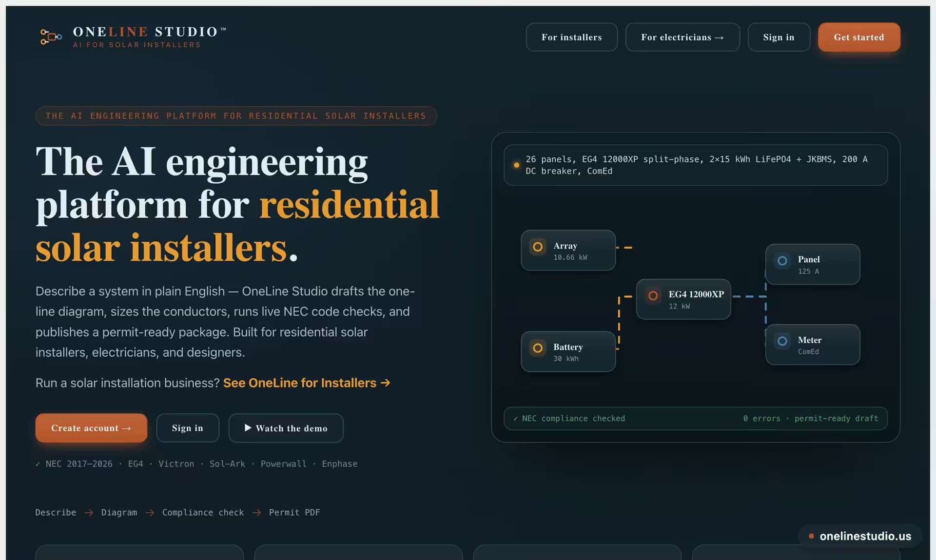This screenshot has height=560, width=936.
Task: Click the 0 errors permit-ready draft status
Action: pos(811,419)
